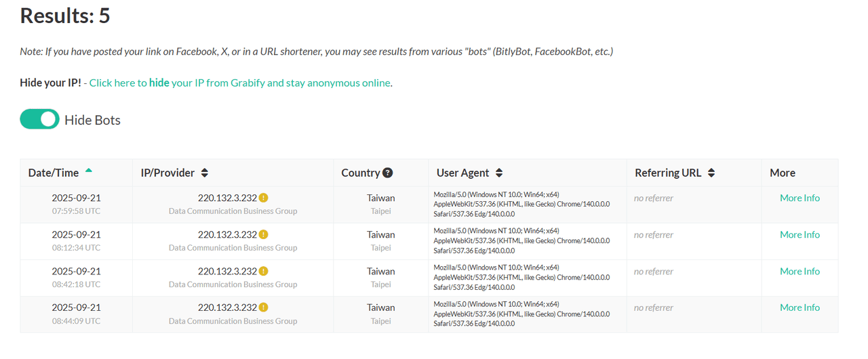Viewport: 868px width, 359px height.
Task: Click the Date/Time column header
Action: click(76, 173)
